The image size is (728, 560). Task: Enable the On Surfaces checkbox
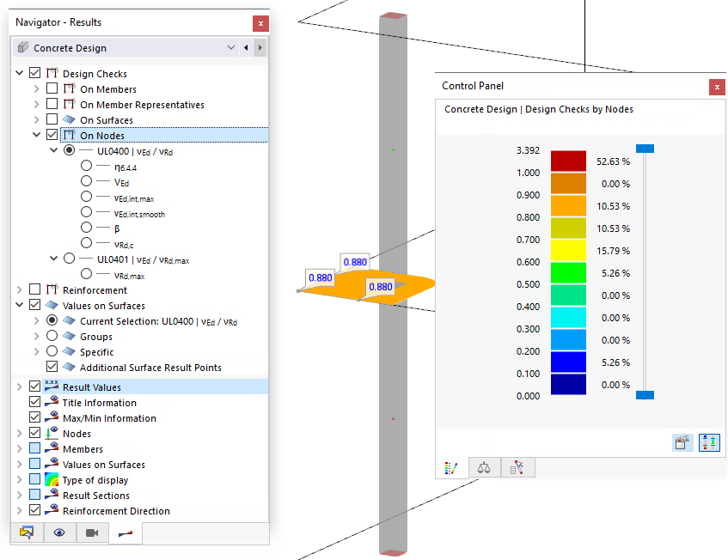pyautogui.click(x=52, y=119)
